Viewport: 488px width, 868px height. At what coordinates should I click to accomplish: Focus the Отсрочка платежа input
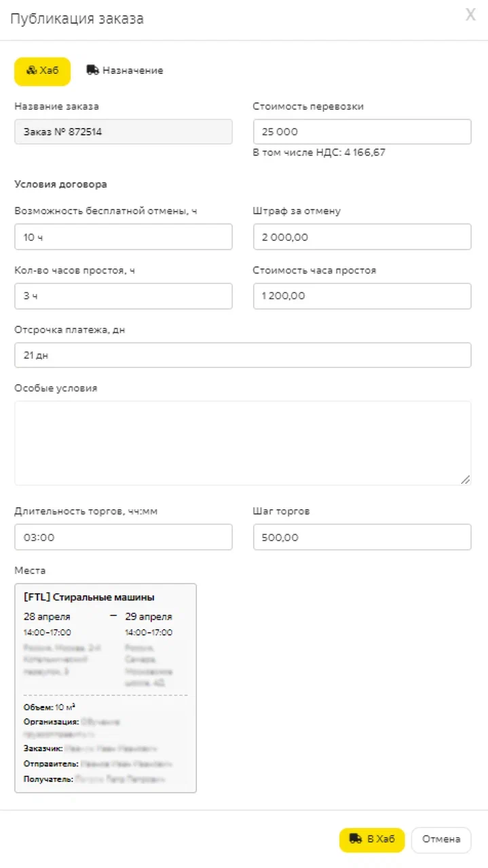click(242, 355)
